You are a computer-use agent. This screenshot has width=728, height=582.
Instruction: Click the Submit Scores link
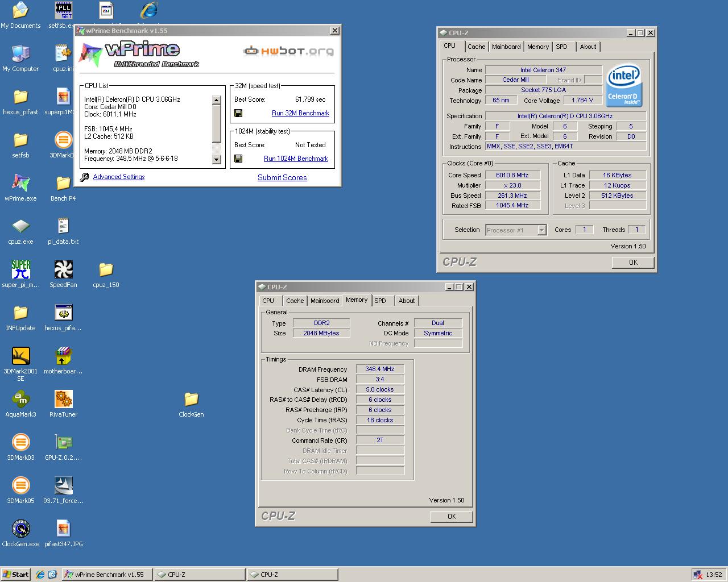(x=282, y=177)
